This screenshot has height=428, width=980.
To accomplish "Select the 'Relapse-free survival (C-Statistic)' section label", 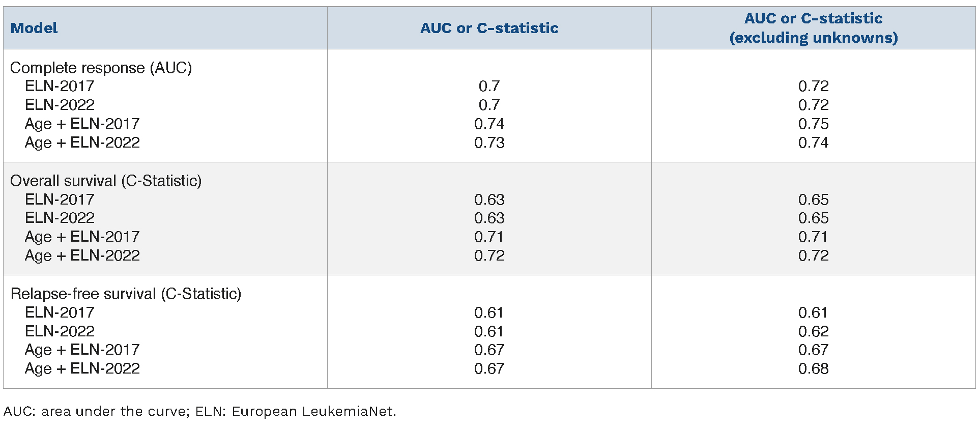I will click(126, 294).
